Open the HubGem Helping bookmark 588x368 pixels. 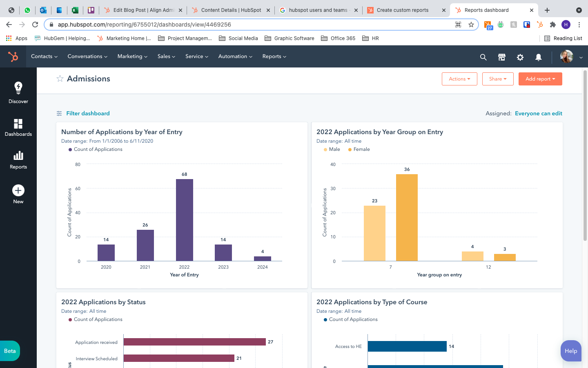[62, 38]
